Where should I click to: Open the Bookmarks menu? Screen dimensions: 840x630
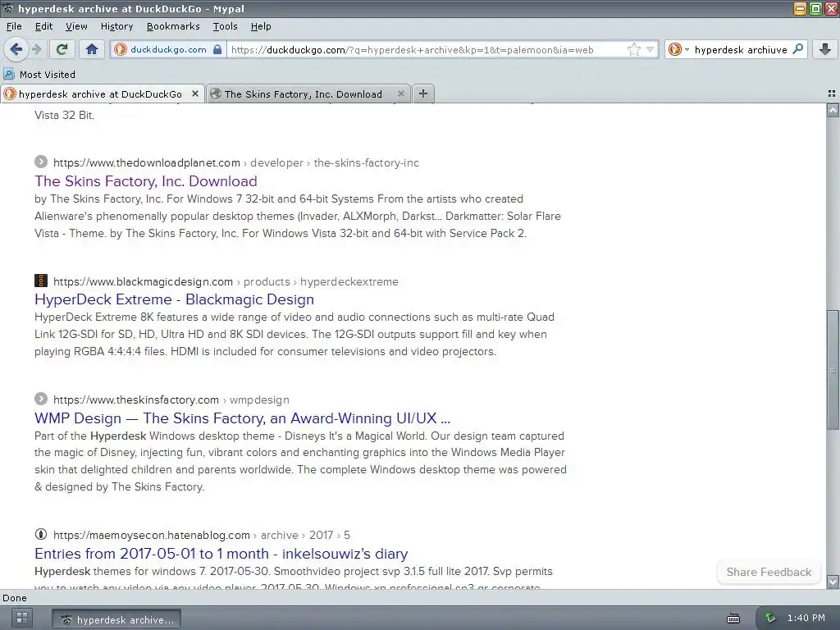click(173, 26)
